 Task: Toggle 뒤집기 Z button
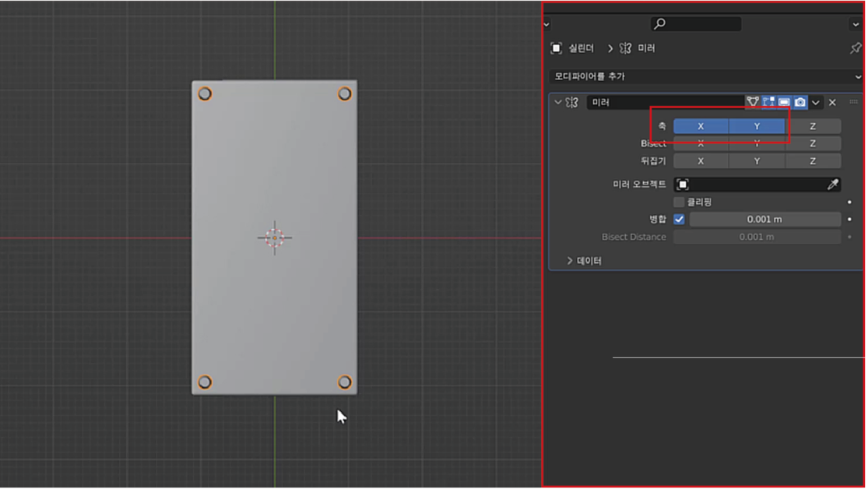[813, 161]
